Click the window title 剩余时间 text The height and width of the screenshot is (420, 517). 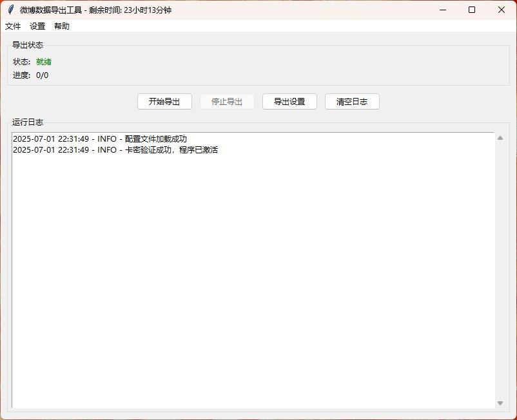[130, 10]
